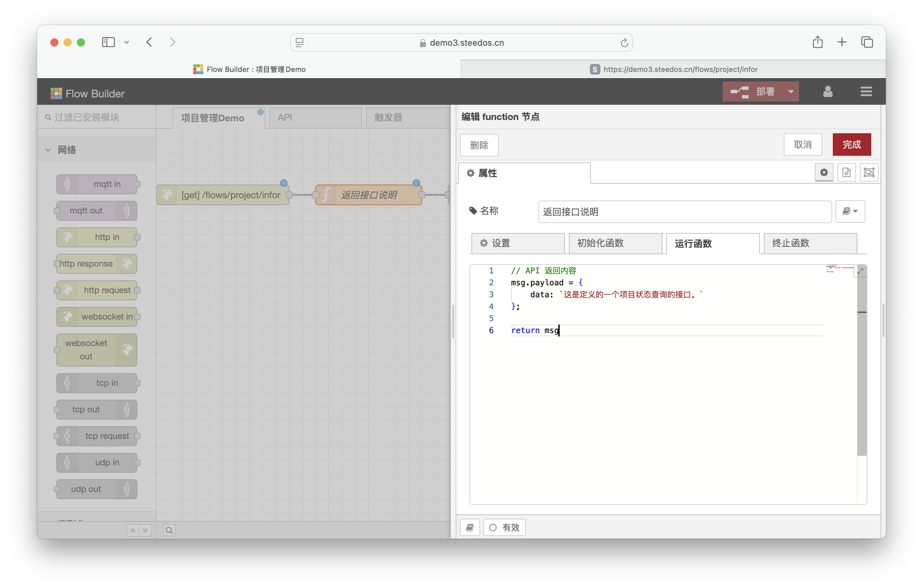Click the 名称 name input field
Screen dimensions: 923x588
click(x=685, y=211)
